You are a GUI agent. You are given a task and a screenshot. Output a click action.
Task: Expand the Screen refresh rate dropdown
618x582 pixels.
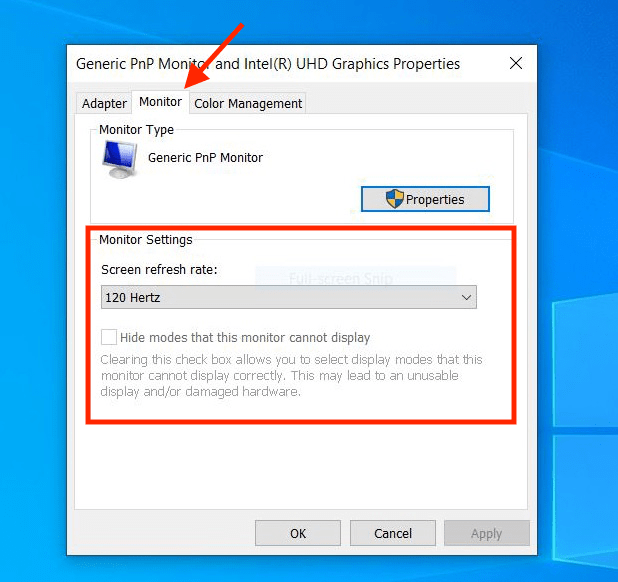(289, 297)
